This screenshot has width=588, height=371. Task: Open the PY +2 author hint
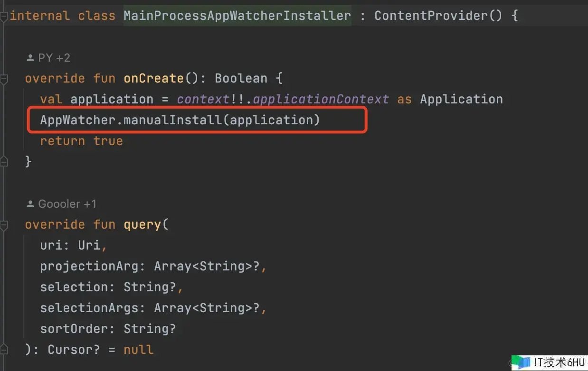pos(54,58)
